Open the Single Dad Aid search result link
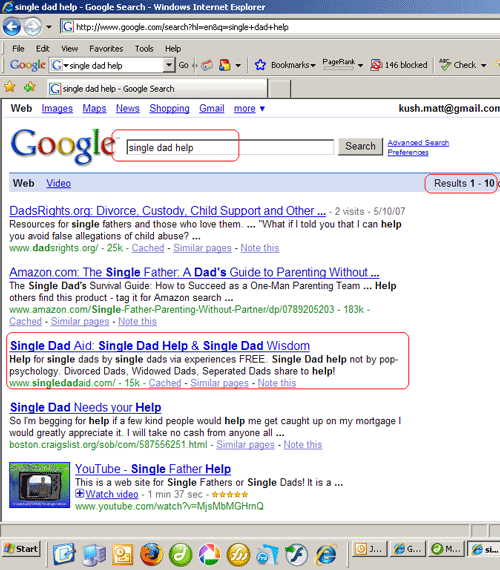 160,345
